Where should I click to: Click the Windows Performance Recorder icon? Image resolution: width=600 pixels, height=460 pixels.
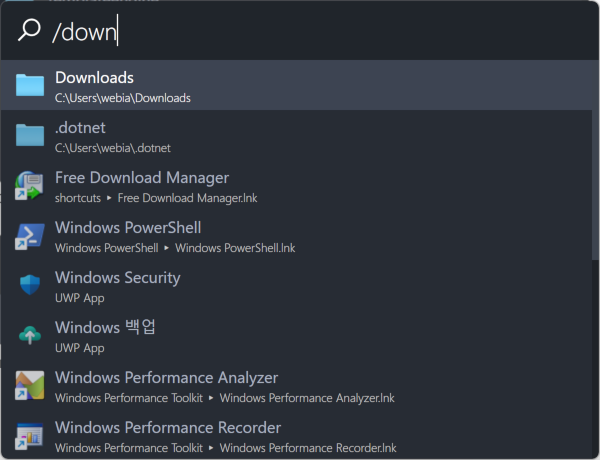click(29, 436)
